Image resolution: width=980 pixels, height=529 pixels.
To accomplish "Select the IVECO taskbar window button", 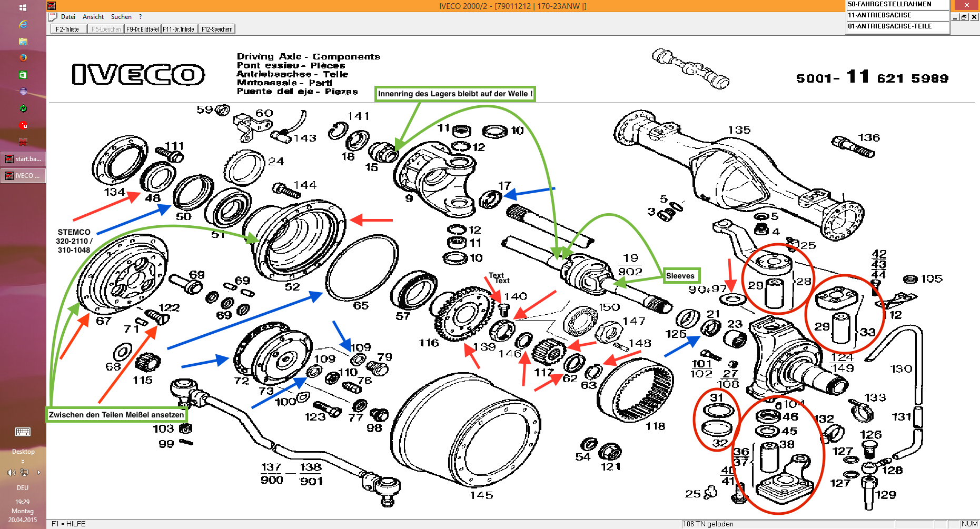I will (x=23, y=176).
